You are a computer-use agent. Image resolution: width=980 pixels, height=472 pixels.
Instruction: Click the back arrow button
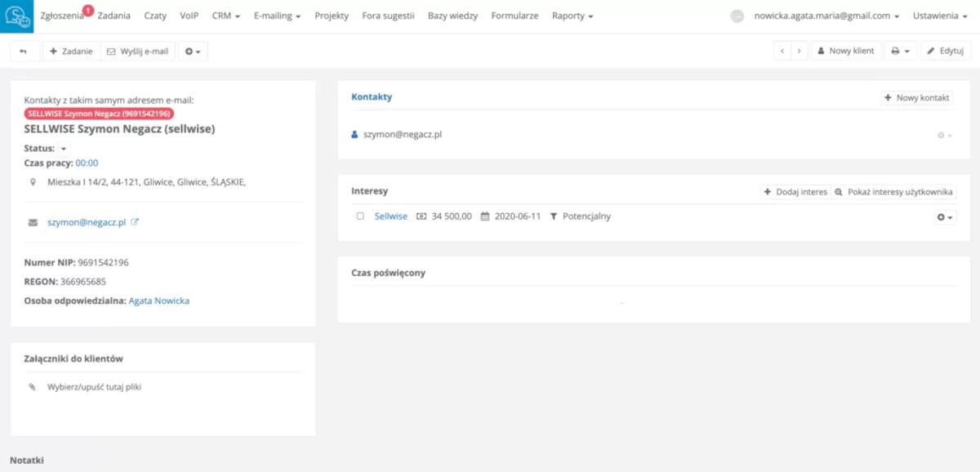click(24, 51)
